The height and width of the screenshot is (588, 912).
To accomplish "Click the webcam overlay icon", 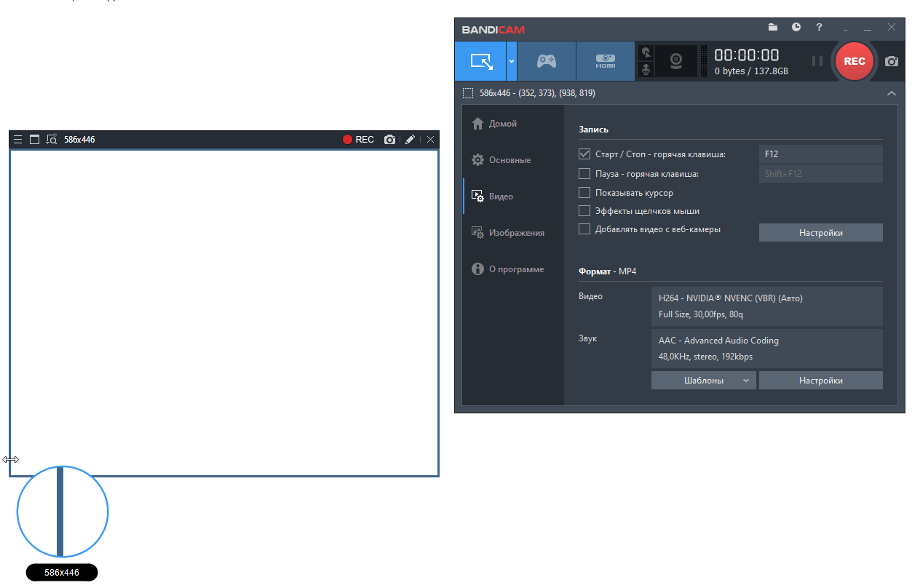I will [676, 61].
